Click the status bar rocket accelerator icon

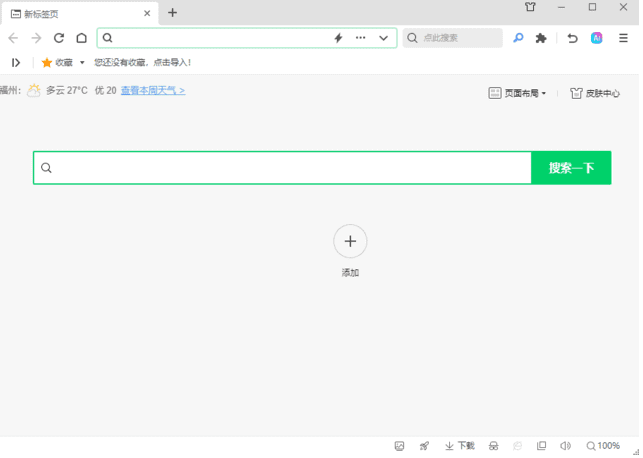[x=424, y=446]
